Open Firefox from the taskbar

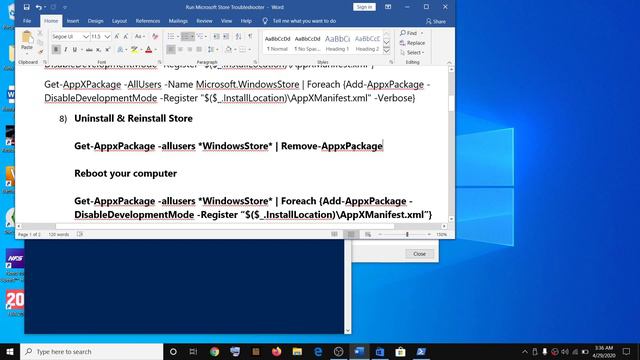tap(276, 351)
